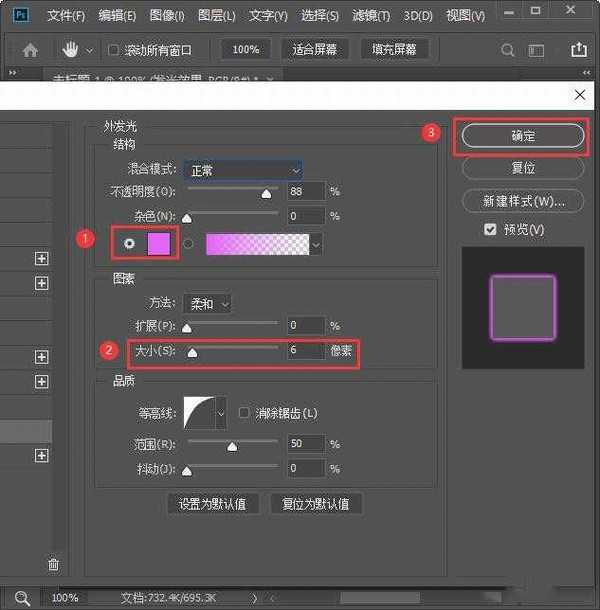The height and width of the screenshot is (610, 600).
Task: Click the 大小(S) size value field
Action: tap(306, 351)
